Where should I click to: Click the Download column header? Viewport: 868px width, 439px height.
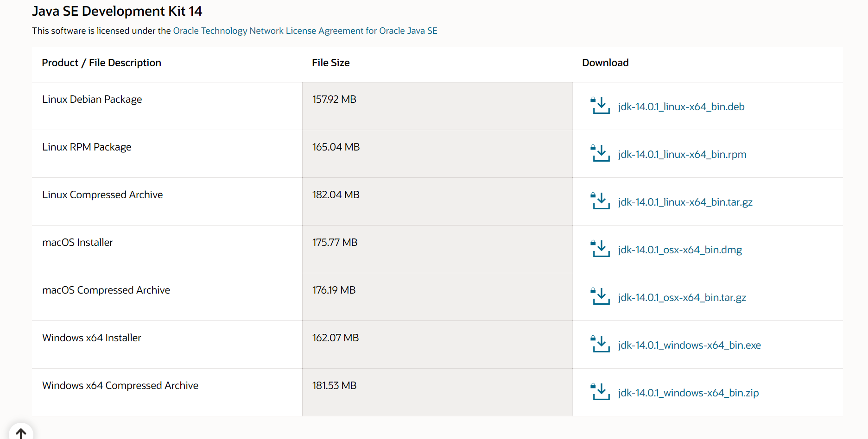pos(605,63)
